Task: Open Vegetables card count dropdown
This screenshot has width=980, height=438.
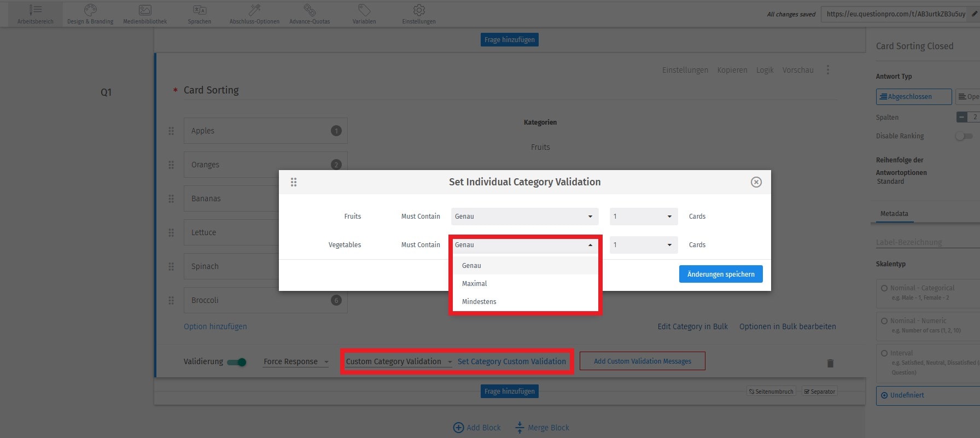Action: point(644,245)
